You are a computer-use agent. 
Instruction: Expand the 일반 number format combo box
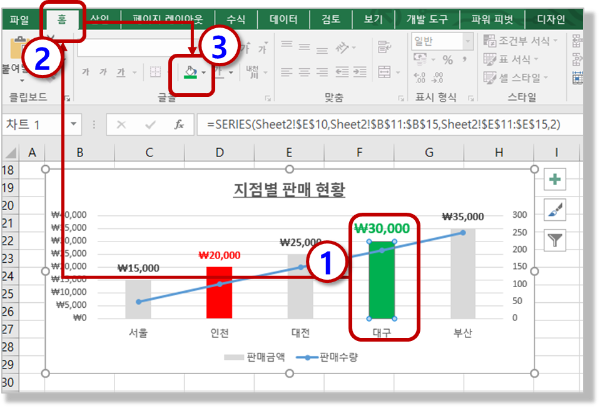(x=468, y=41)
